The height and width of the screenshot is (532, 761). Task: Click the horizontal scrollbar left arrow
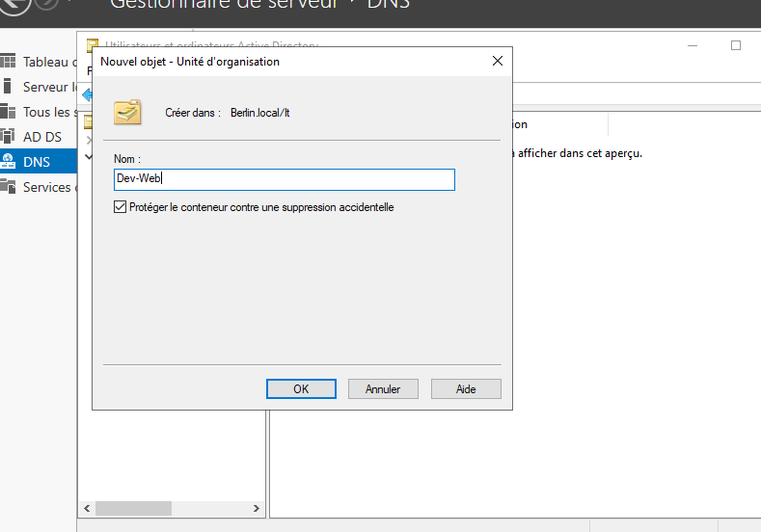point(86,508)
